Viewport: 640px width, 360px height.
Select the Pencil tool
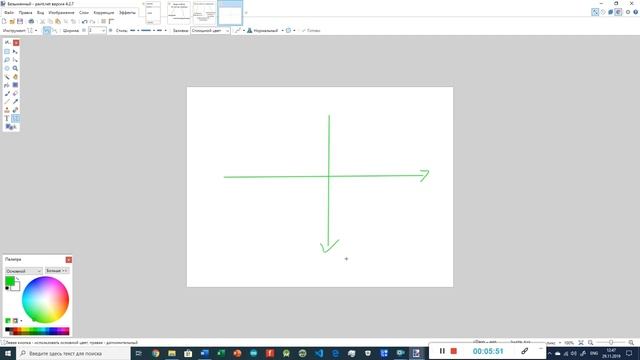[7, 102]
